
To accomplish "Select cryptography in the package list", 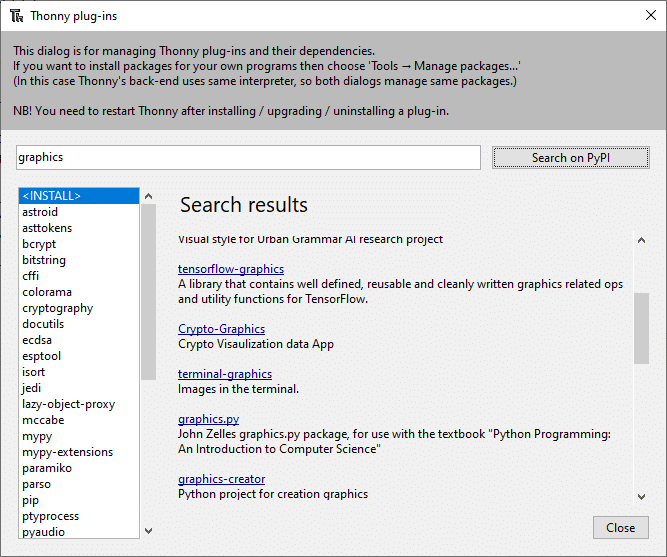I will [79, 308].
